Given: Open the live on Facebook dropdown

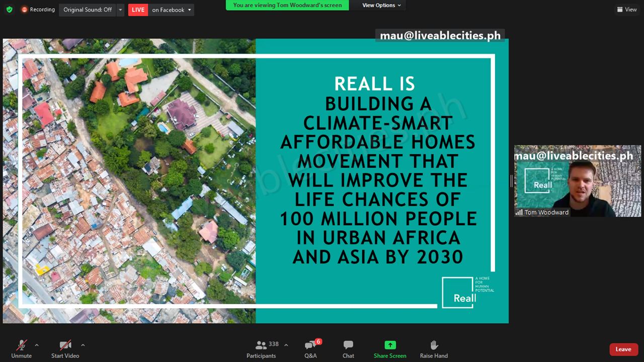Looking at the screenshot, I should (171, 10).
